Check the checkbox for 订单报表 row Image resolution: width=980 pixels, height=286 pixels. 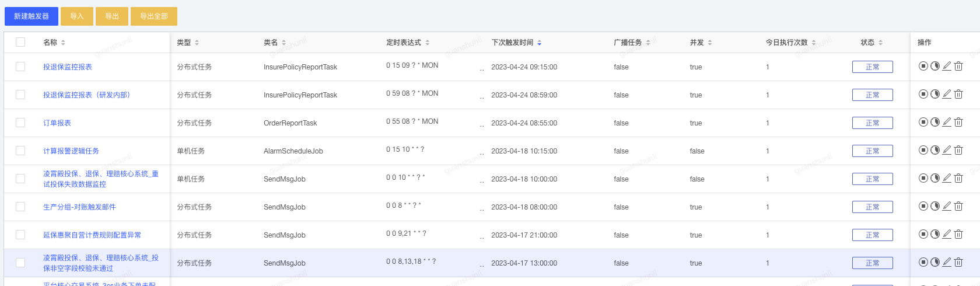click(20, 123)
